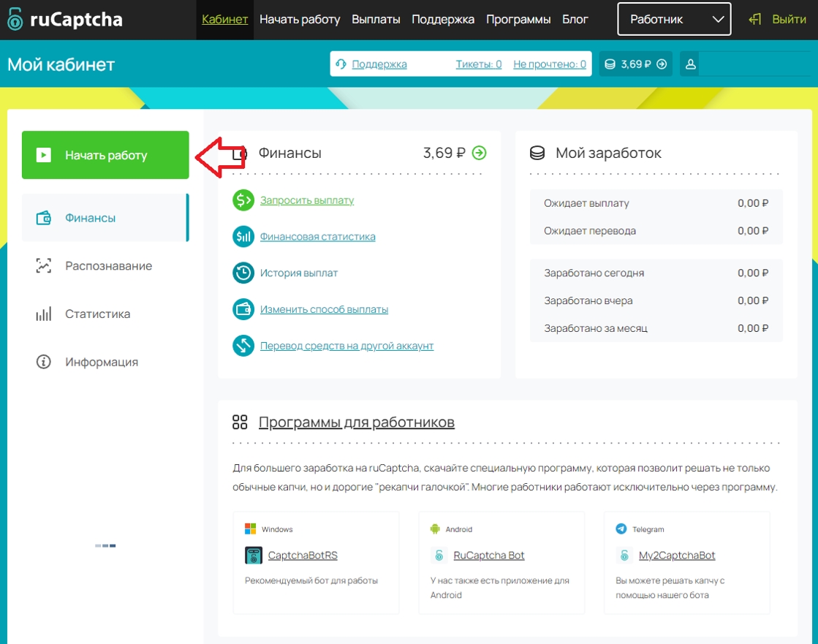
Task: Open Программы in the top menu
Action: (518, 19)
